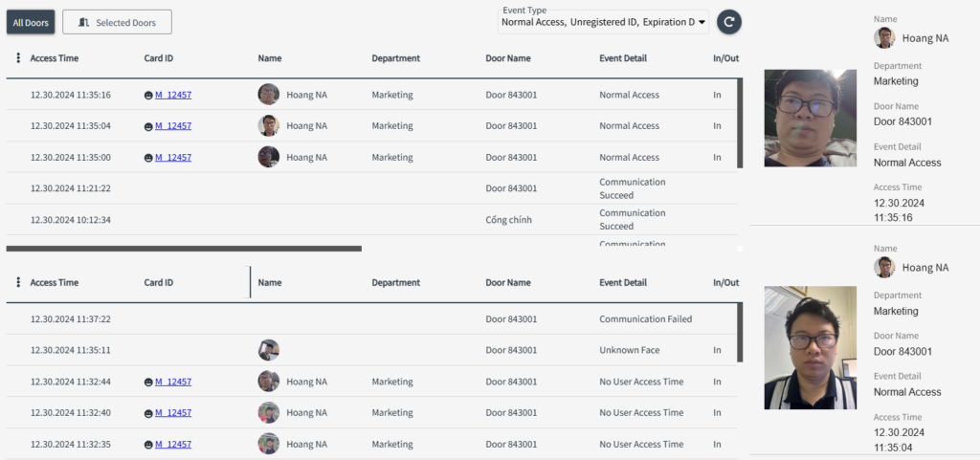Sort lower table by Event Detail header
This screenshot has width=980, height=460.
pos(622,283)
